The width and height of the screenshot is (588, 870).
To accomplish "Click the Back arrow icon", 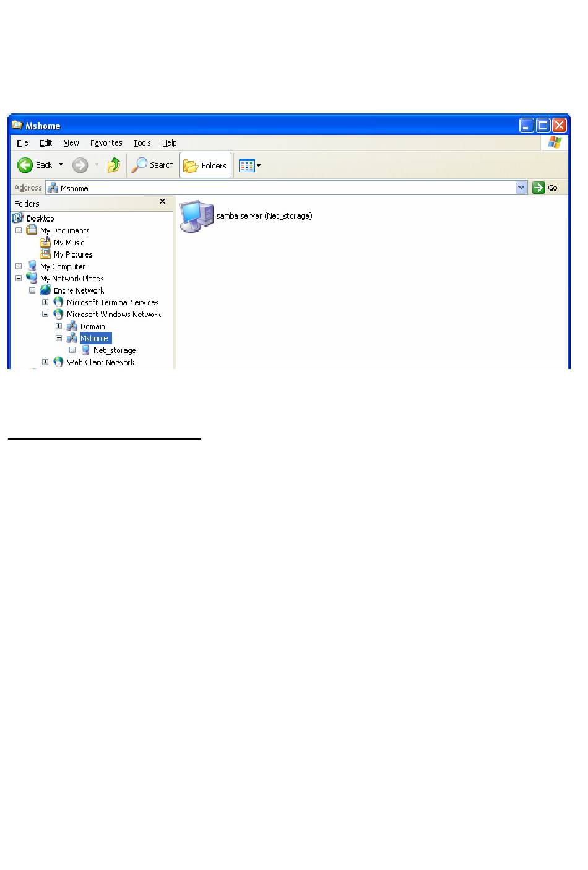I will click(25, 165).
